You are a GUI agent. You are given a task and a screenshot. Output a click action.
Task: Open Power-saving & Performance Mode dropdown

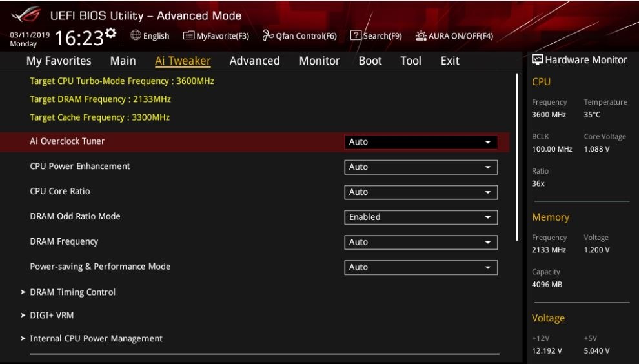tap(421, 267)
